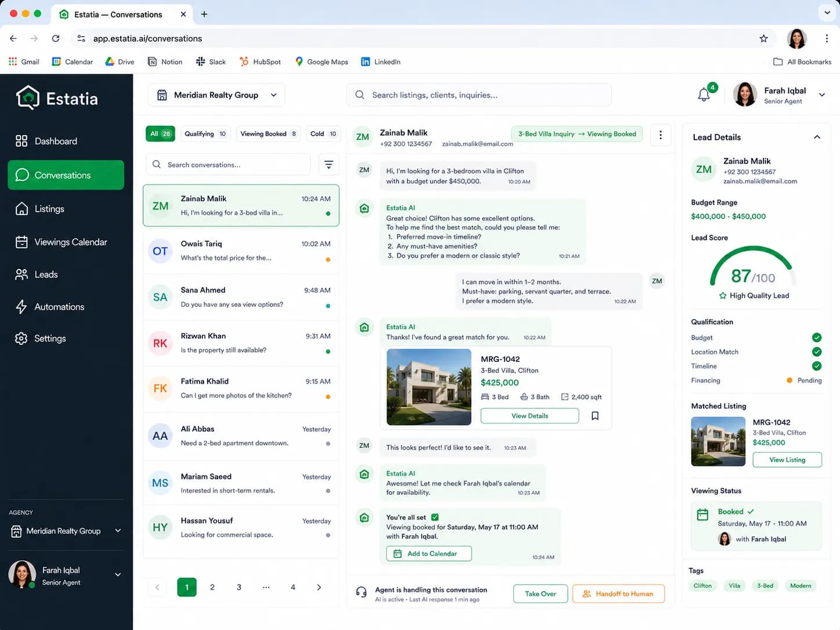Image resolution: width=840 pixels, height=630 pixels.
Task: Open the Sana Ahmed conversation
Action: pos(241,297)
